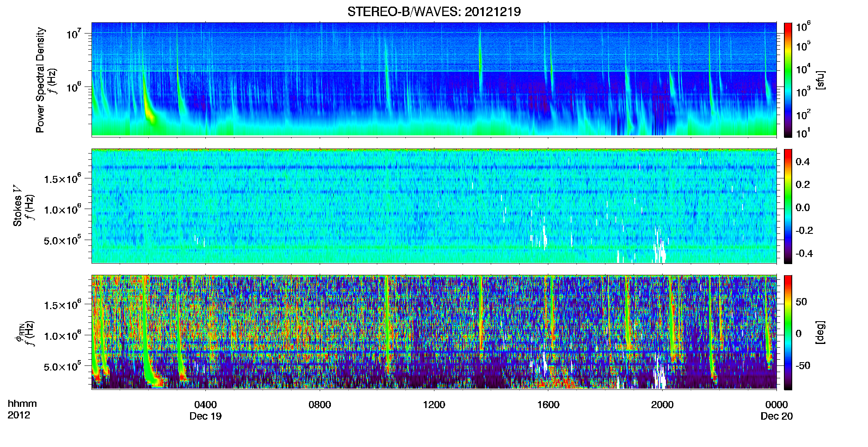
Task: Click the middle Stokes V spectrogram panel
Action: pos(434,206)
